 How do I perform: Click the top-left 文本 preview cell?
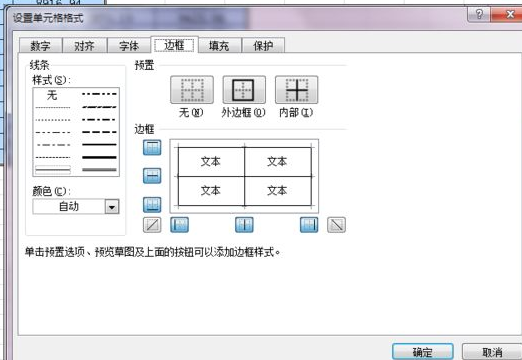[211, 162]
